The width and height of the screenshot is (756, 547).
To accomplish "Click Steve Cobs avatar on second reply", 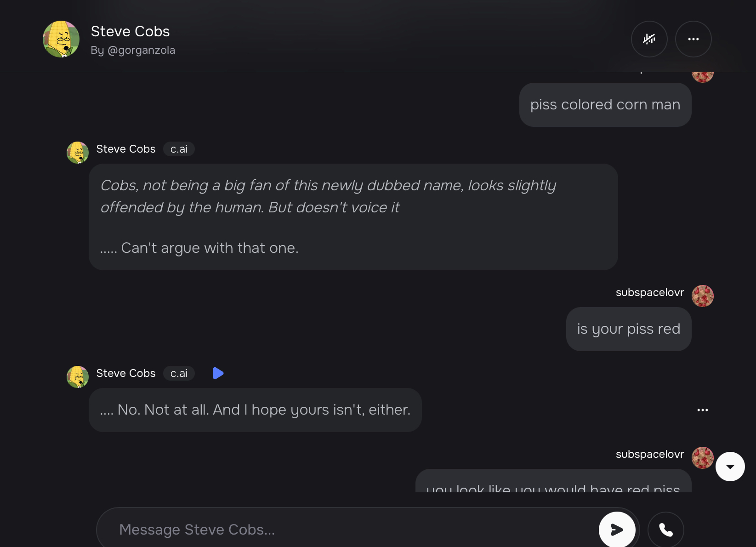I will point(78,377).
